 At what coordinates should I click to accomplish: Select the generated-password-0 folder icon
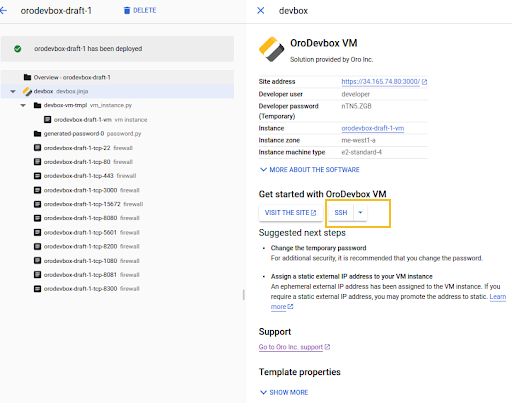pyautogui.click(x=37, y=134)
